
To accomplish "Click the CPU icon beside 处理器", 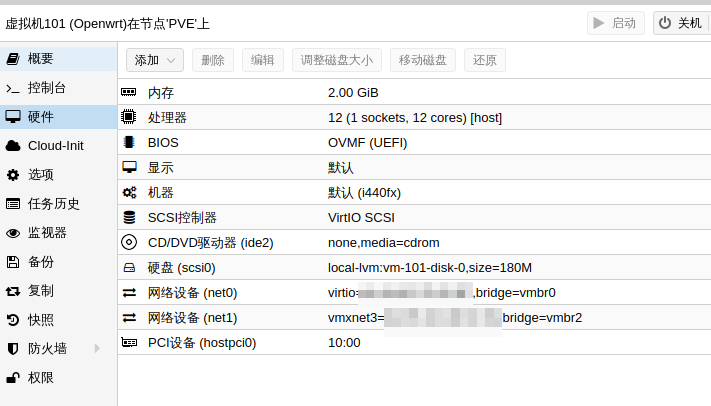I will (129, 117).
